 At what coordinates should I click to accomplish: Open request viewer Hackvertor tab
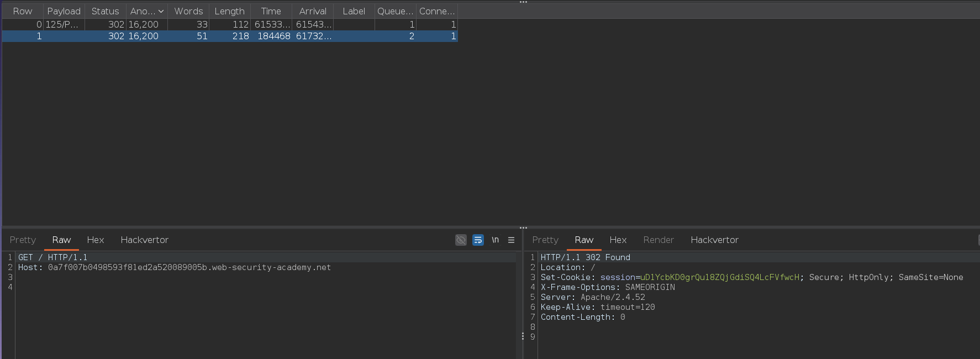coord(144,240)
